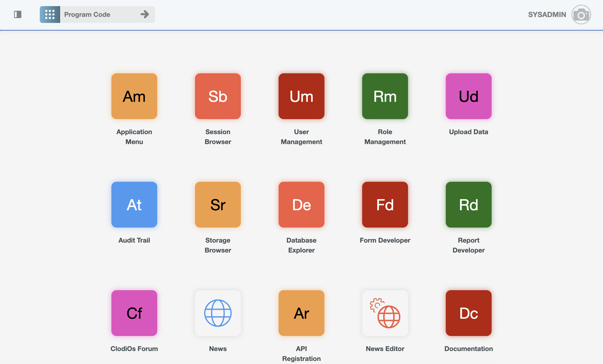This screenshot has width=603, height=364.
Task: Click the SYSADMIN profile camera avatar
Action: (x=581, y=15)
